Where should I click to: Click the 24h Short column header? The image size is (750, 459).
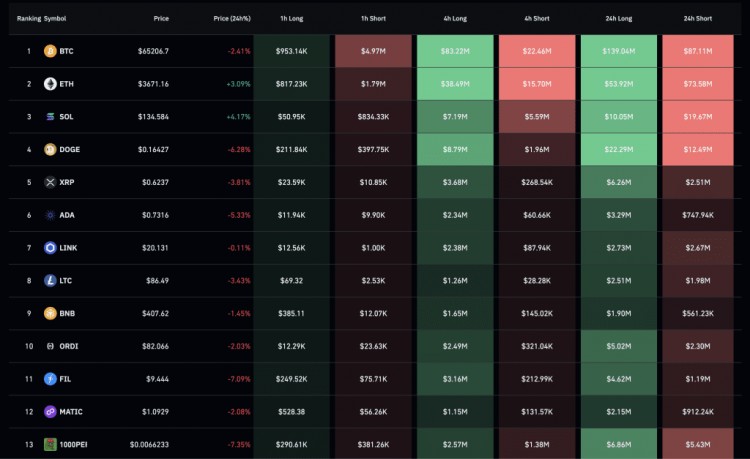[x=697, y=18]
